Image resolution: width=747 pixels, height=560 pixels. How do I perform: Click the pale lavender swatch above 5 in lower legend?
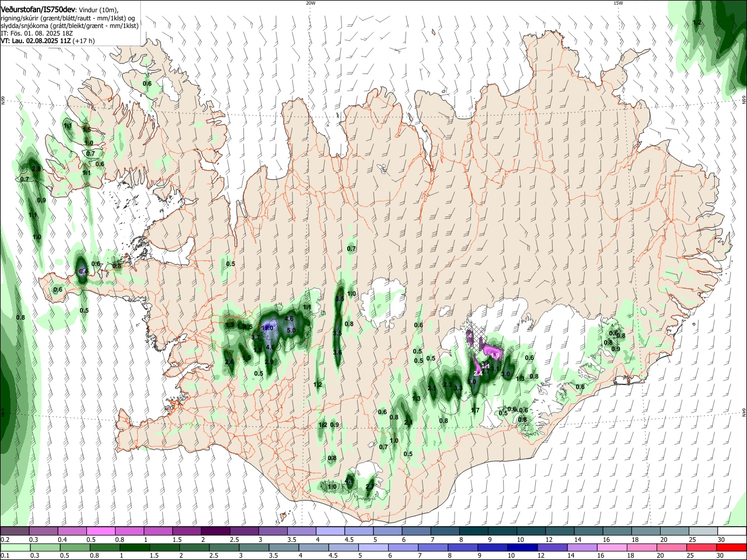[372, 547]
